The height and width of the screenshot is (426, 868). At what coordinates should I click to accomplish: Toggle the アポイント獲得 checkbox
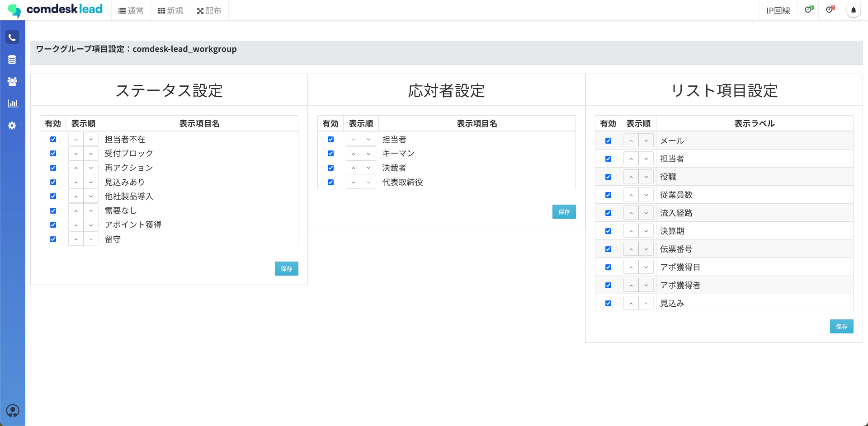coord(53,225)
